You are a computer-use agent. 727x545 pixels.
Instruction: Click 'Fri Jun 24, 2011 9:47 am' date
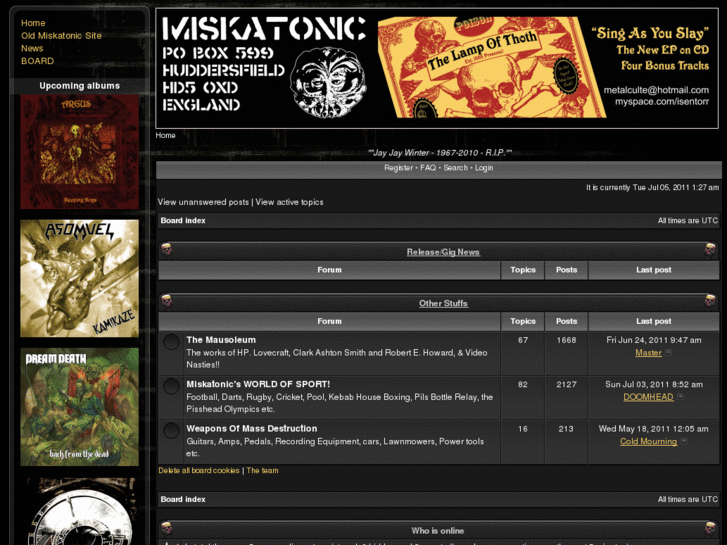653,340
